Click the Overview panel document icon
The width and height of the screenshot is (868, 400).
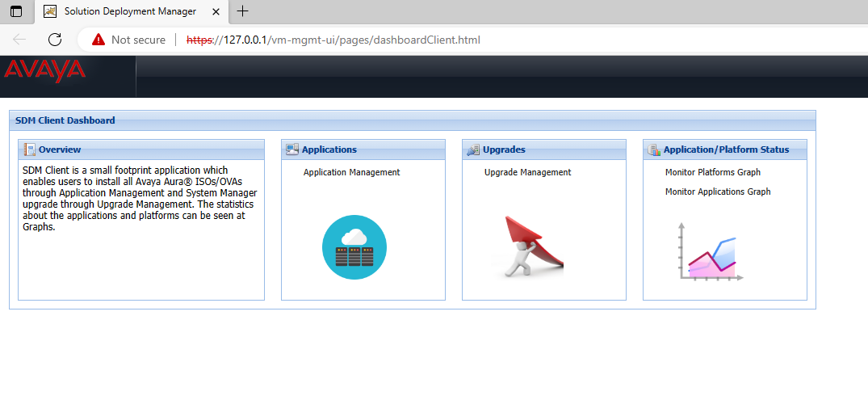[x=30, y=149]
